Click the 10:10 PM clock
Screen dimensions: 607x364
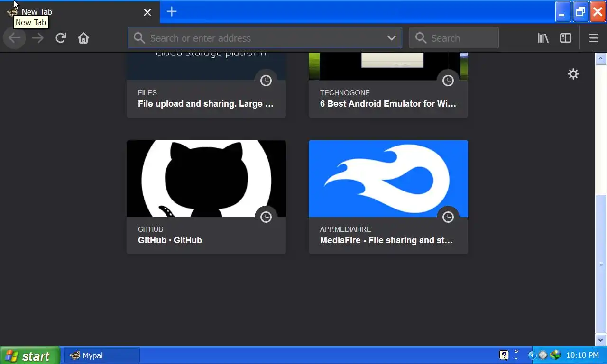tap(582, 355)
